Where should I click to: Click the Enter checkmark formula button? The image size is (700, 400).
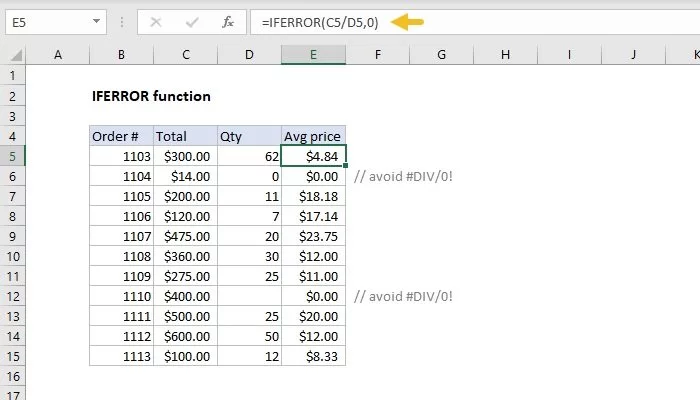192,22
